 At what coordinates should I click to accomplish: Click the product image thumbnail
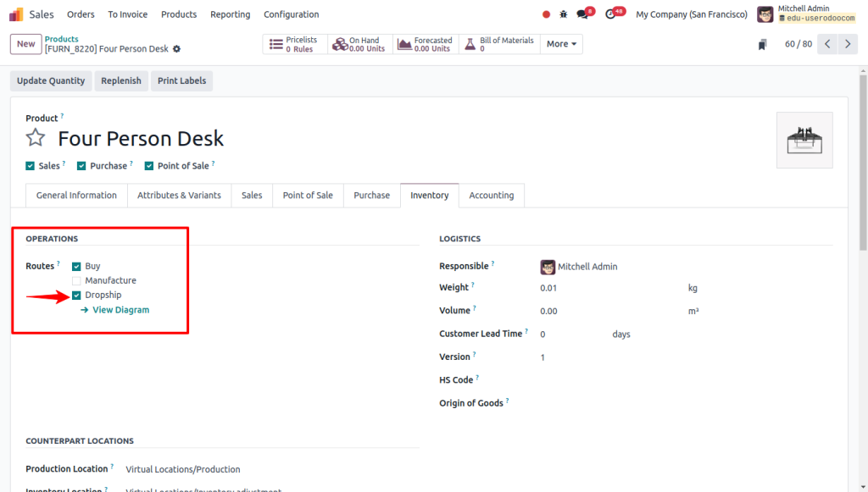(804, 140)
